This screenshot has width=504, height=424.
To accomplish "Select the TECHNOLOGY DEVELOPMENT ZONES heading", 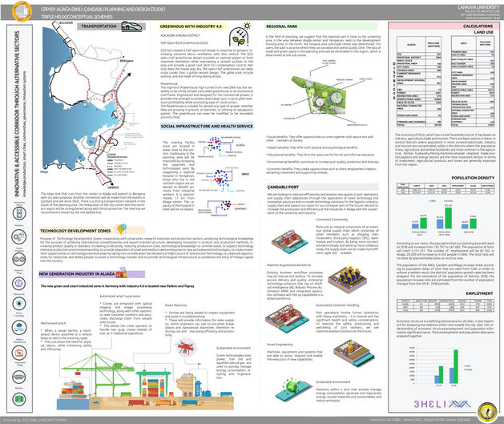I will pos(75,231).
